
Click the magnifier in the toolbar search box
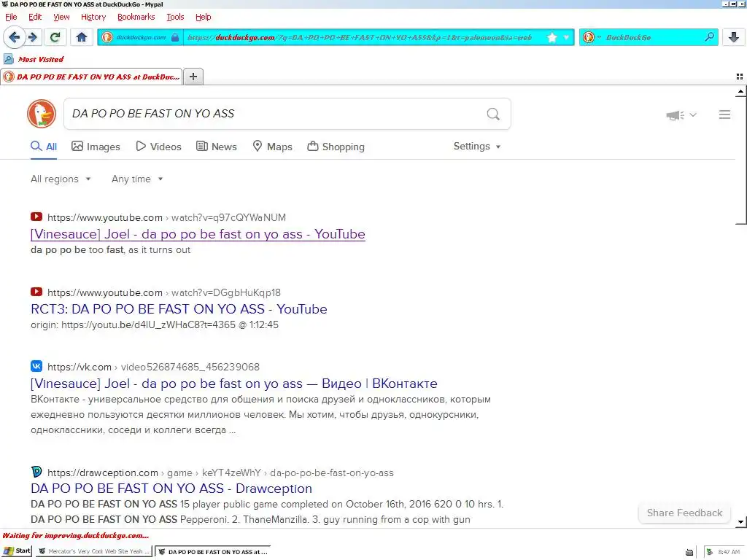(709, 36)
